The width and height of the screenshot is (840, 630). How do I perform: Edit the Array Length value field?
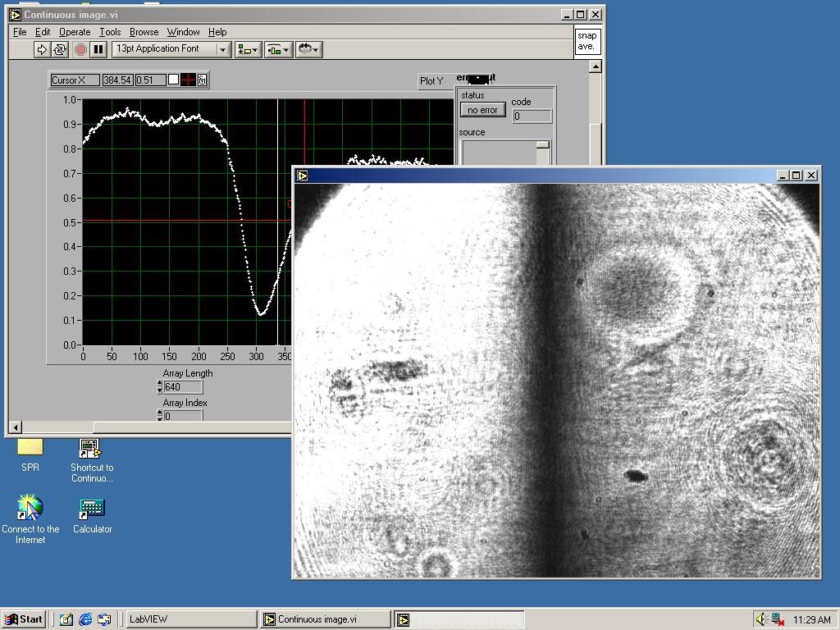[182, 386]
